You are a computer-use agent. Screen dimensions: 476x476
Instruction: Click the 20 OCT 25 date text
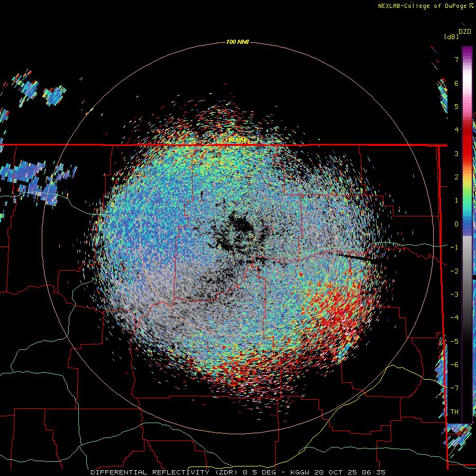[337, 472]
